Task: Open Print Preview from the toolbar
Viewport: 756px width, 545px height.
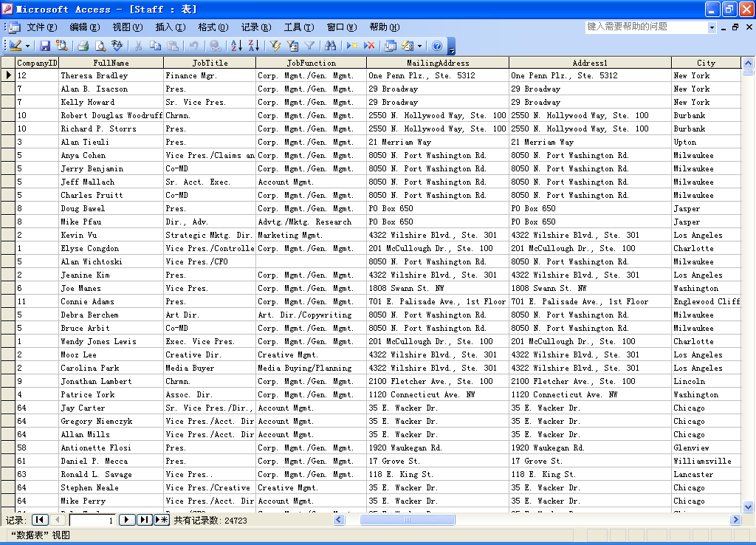Action: (100, 46)
